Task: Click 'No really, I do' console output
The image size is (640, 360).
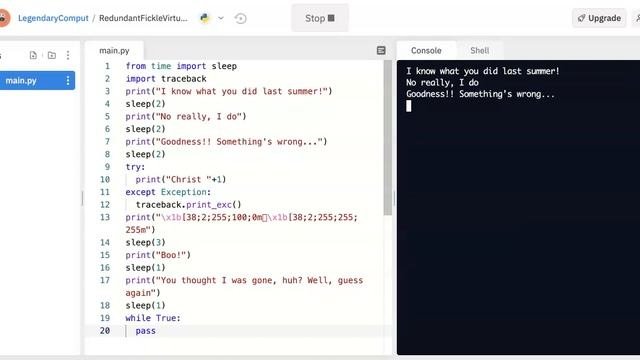Action: 442,82
